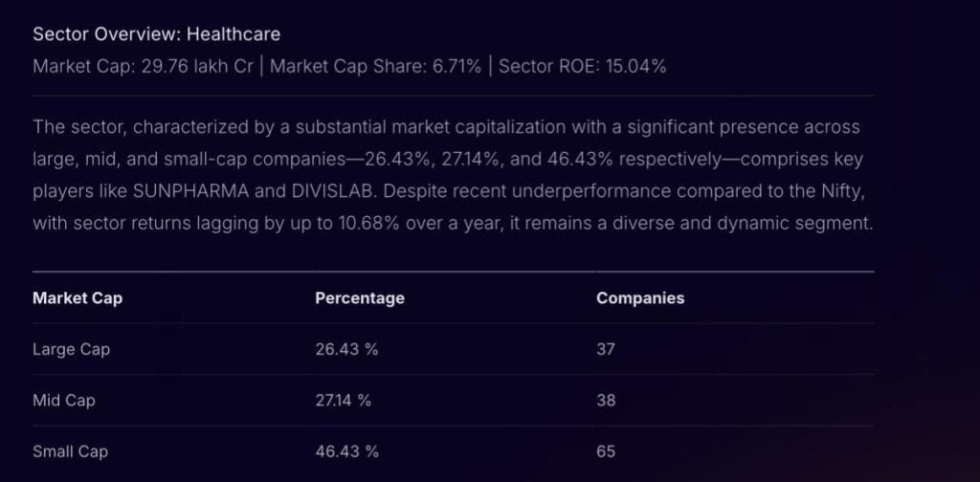Click the Sector ROE 15.04% text
Viewport: 980px width, 482px height.
pos(583,67)
